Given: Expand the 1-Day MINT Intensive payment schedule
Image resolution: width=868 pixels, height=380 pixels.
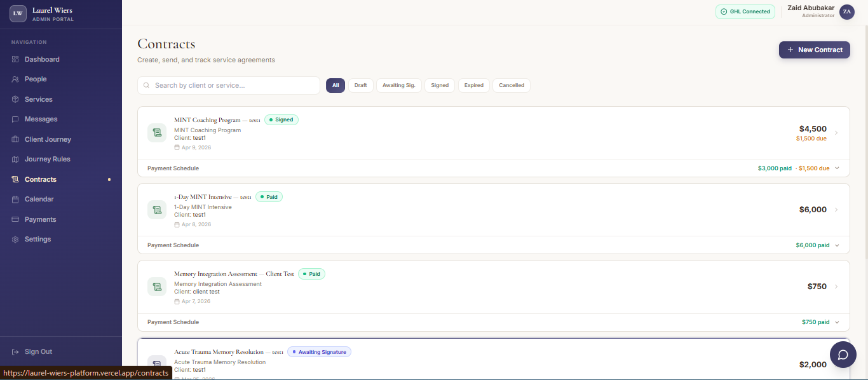Looking at the screenshot, I should [837, 245].
